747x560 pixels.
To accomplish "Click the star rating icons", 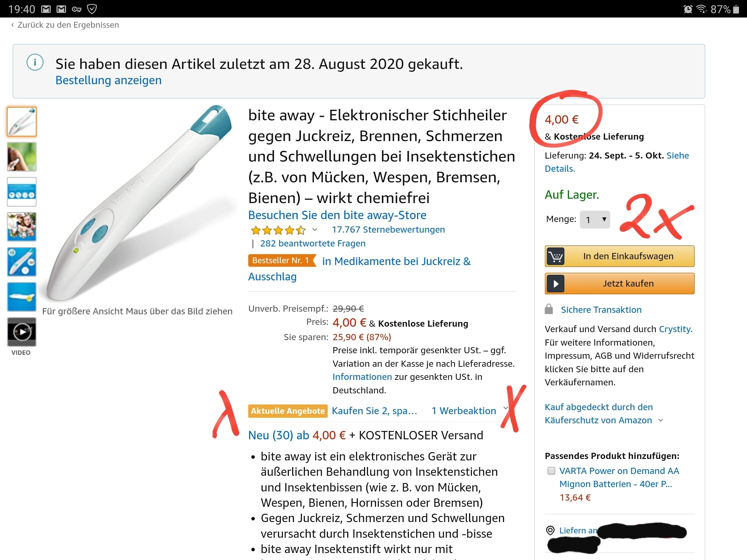I will [x=278, y=230].
